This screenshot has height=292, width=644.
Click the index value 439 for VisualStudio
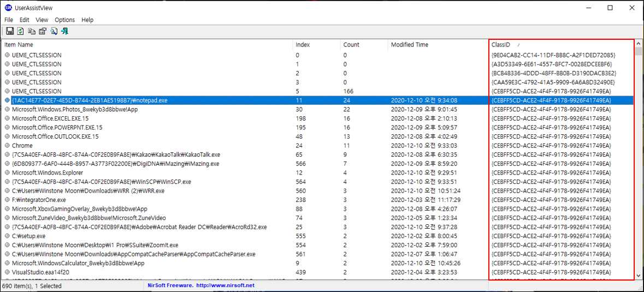click(x=300, y=272)
